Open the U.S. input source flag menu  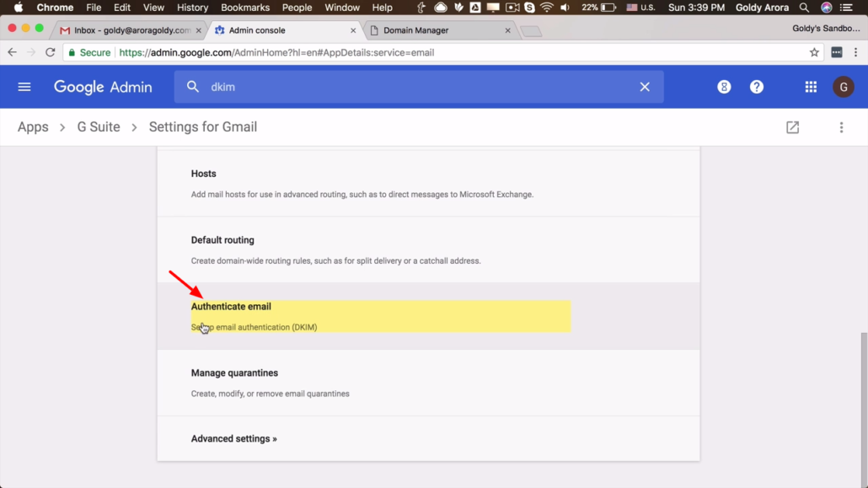tap(640, 8)
